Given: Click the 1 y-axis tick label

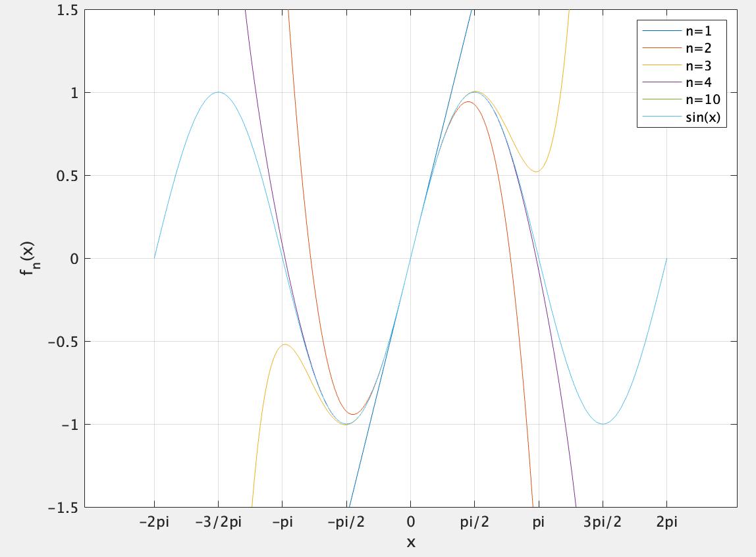Looking at the screenshot, I should coord(74,93).
